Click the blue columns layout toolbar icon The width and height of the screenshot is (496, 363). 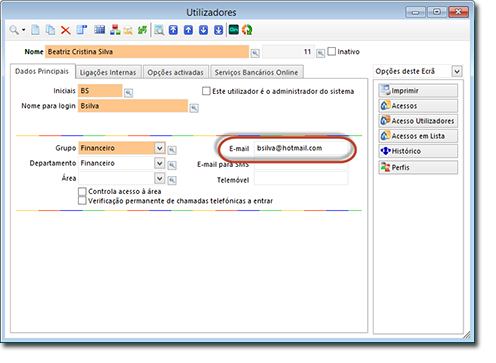(x=82, y=30)
